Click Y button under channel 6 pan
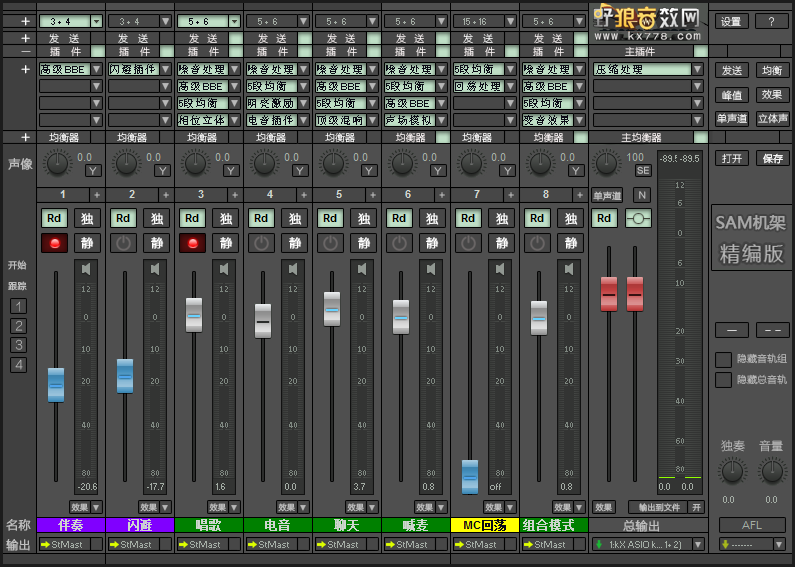 [x=438, y=171]
